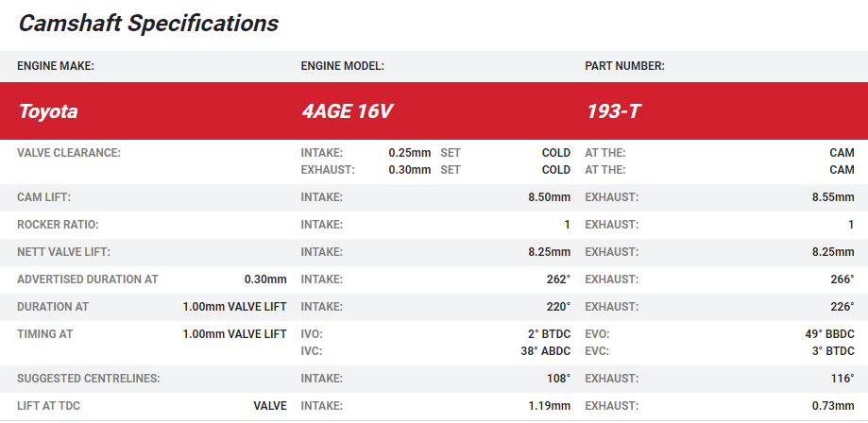Select the Toyota engine make value
868x423 pixels.
(x=48, y=111)
